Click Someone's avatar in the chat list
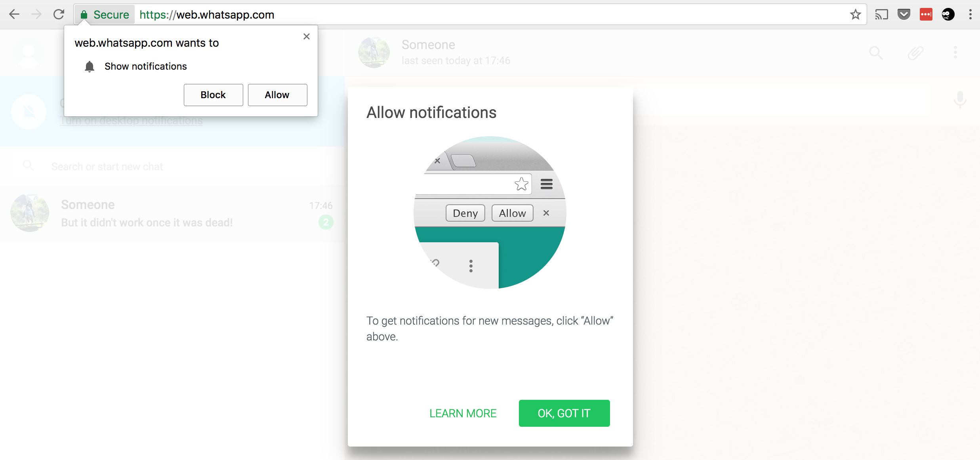 tap(30, 213)
